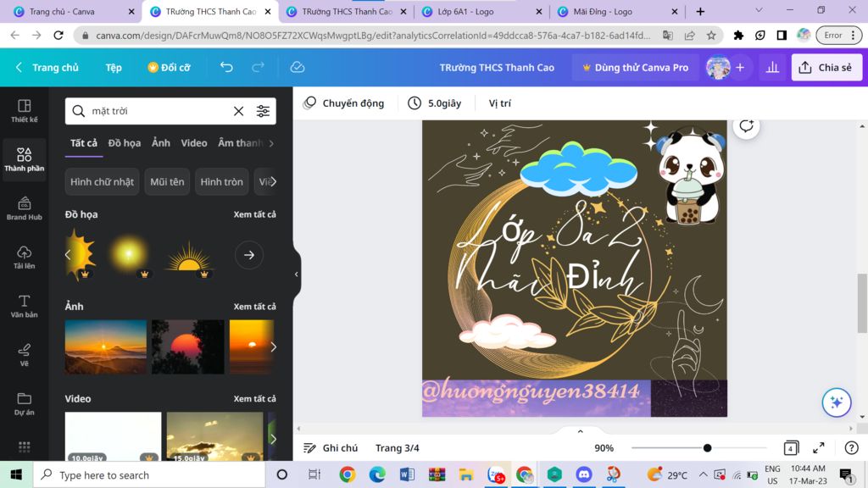This screenshot has width=868, height=488.
Task: Bookmark this page with the star
Action: pos(711,36)
